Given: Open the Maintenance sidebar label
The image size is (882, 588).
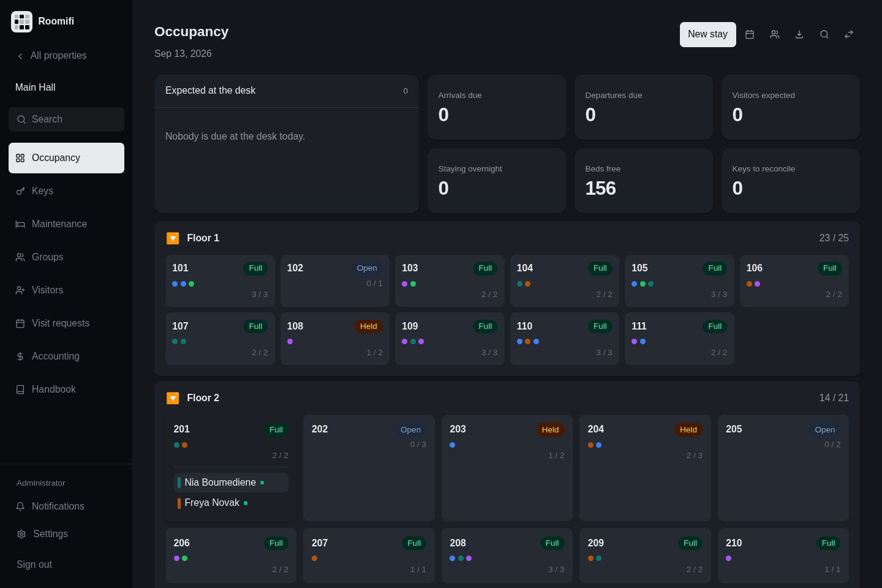Looking at the screenshot, I should click(x=59, y=224).
